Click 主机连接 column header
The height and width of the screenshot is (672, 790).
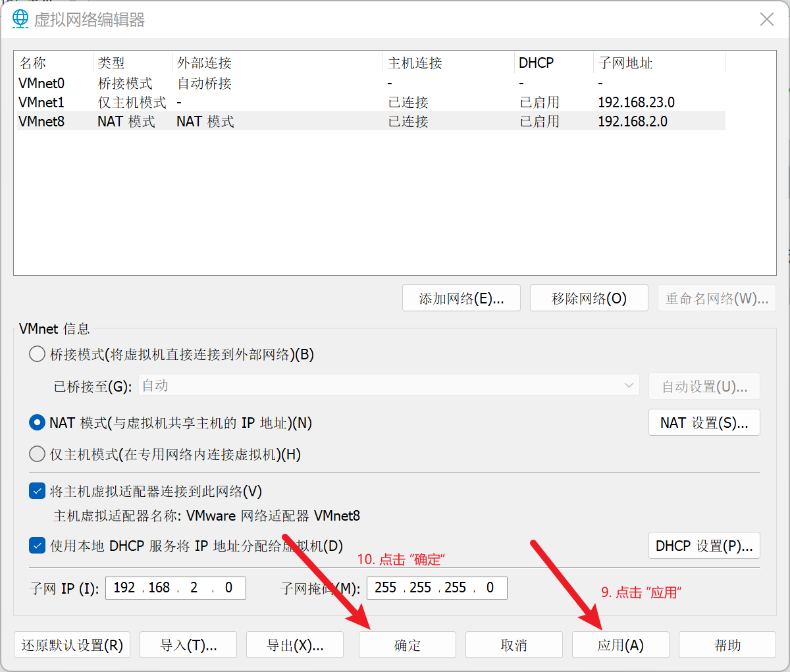tap(448, 63)
